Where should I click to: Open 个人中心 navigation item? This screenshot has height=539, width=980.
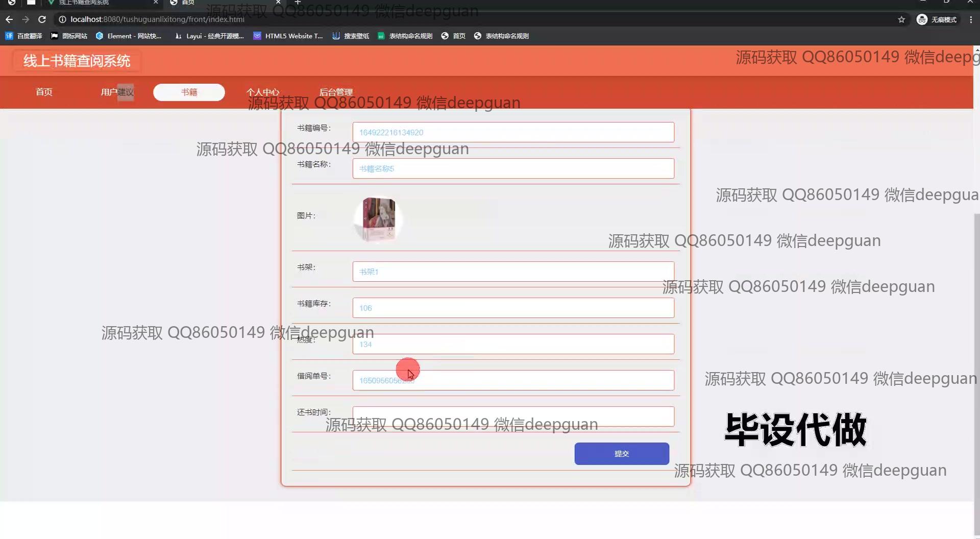pyautogui.click(x=263, y=92)
